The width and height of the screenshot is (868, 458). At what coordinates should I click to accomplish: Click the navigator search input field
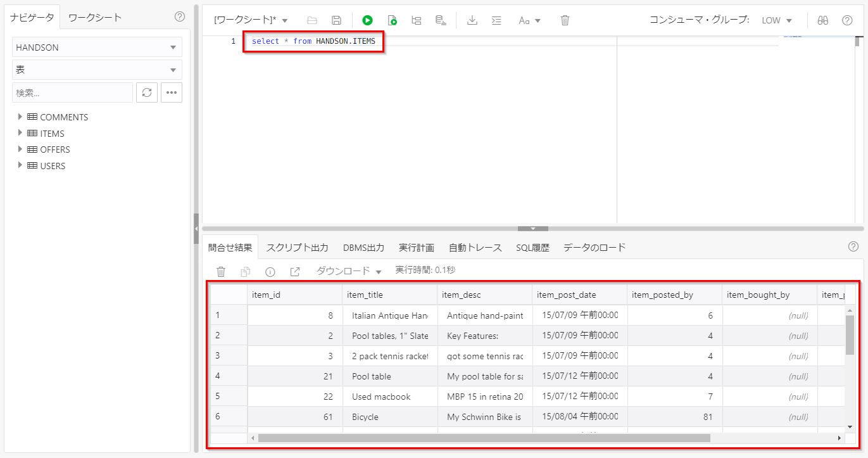(72, 92)
